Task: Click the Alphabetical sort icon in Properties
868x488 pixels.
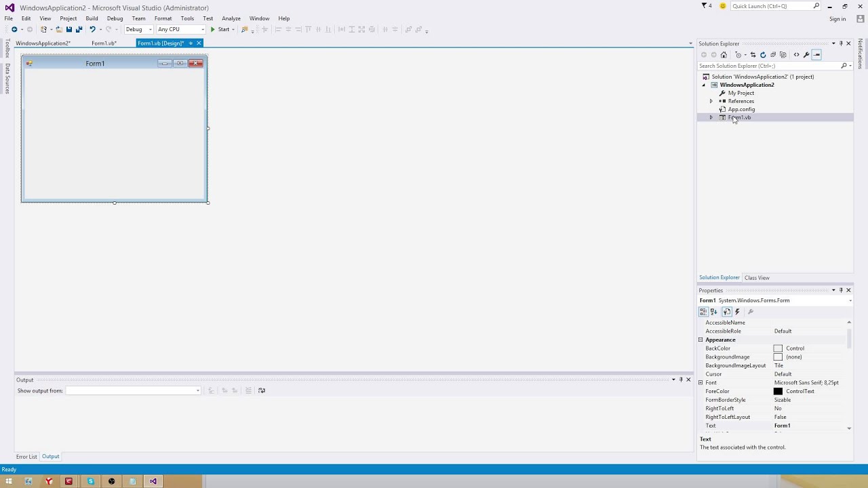Action: [713, 312]
